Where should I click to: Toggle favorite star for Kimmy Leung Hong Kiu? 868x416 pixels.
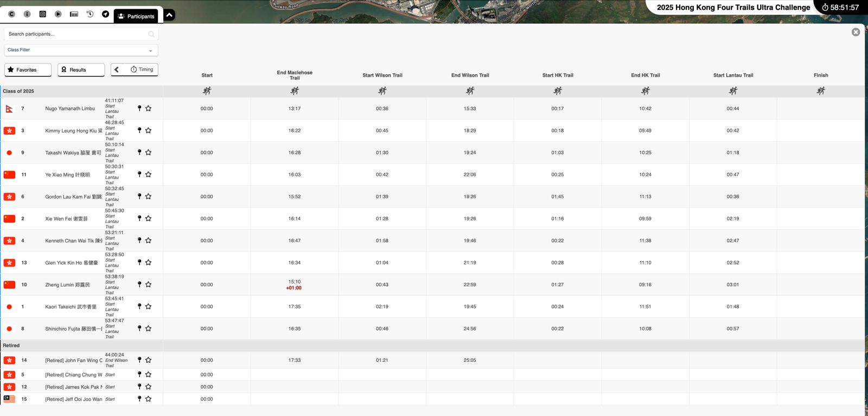(x=148, y=130)
